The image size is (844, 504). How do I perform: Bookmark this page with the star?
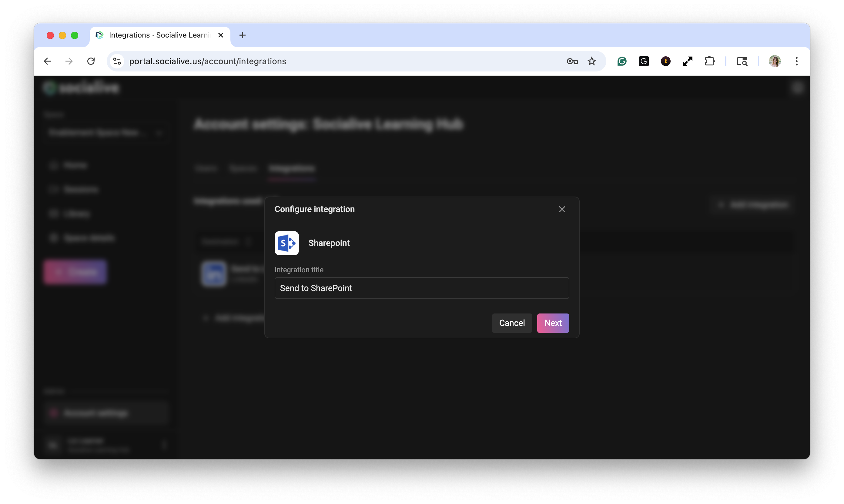click(592, 61)
